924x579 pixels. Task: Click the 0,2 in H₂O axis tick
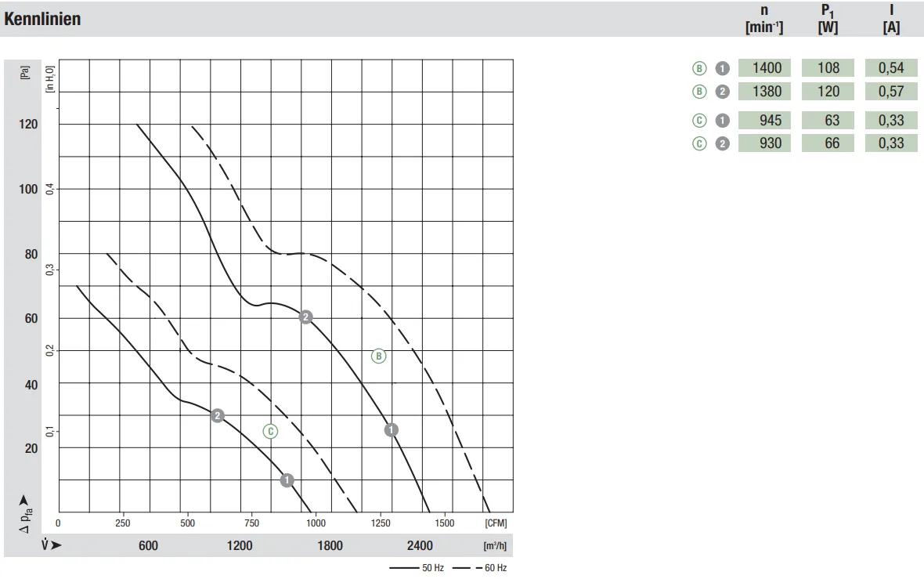point(50,350)
